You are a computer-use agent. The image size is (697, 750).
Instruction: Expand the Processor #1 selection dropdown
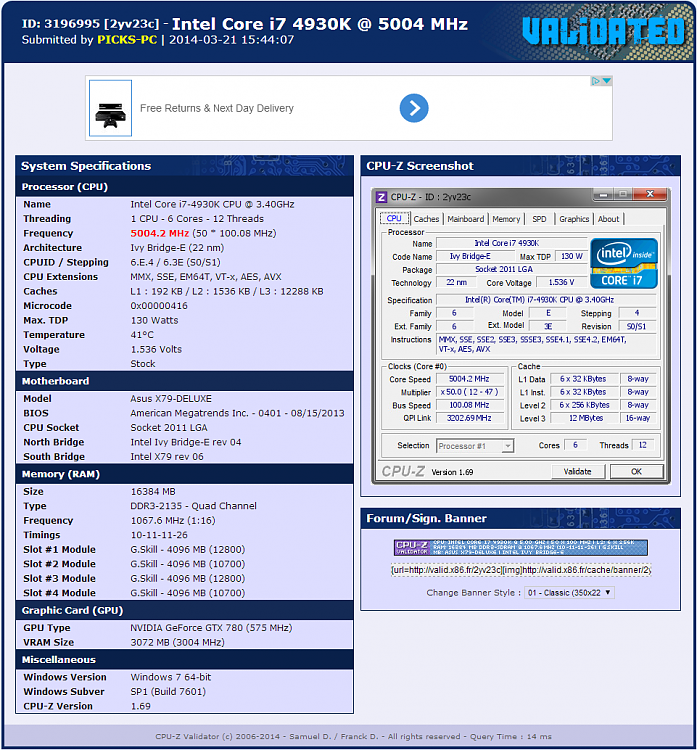475,446
